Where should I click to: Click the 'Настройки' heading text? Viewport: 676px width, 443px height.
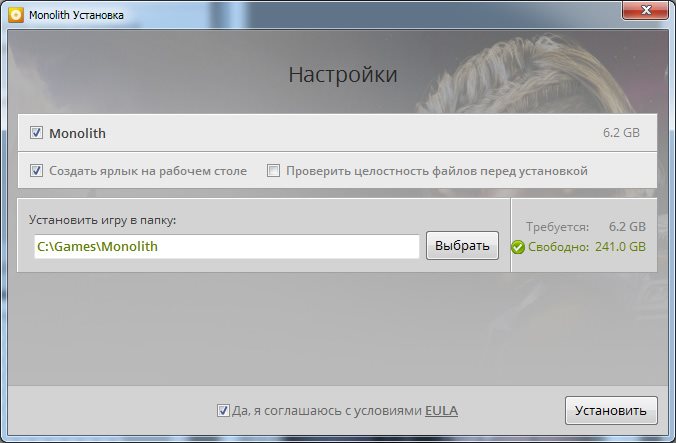(343, 75)
